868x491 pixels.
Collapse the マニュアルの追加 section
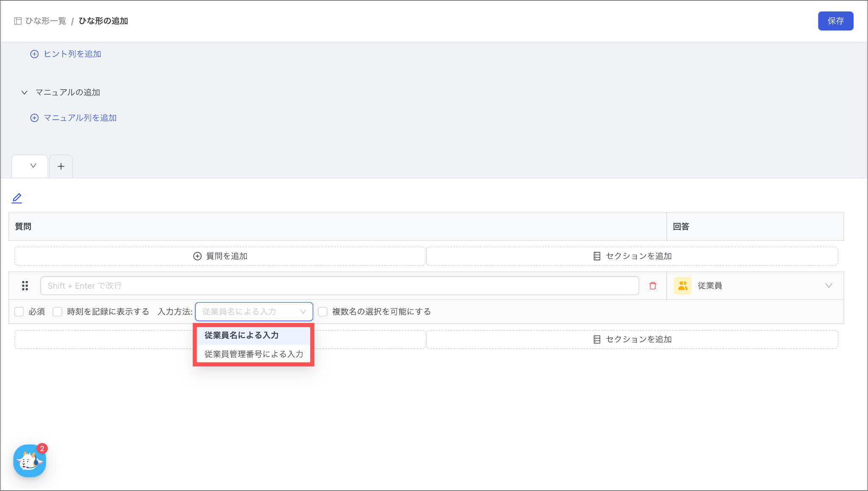coord(25,92)
